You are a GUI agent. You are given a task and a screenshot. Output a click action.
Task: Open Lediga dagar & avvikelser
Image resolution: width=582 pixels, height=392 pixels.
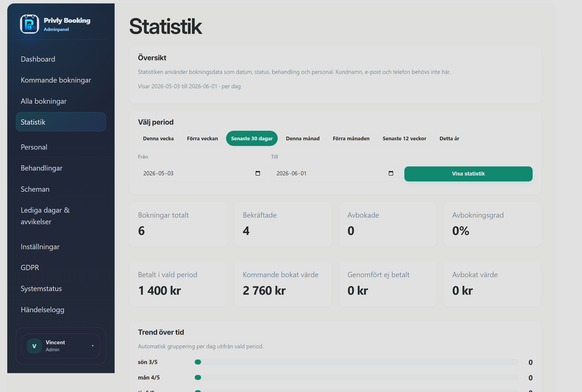coord(61,216)
